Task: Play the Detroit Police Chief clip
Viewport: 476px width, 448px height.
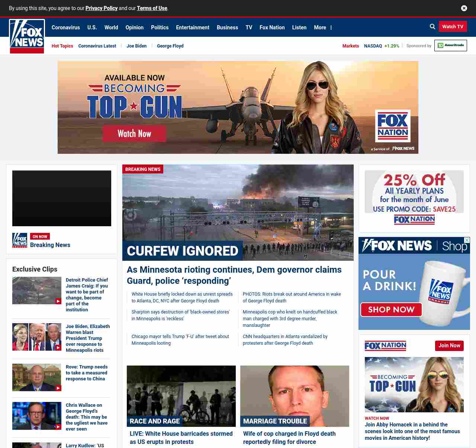Action: tap(36, 290)
